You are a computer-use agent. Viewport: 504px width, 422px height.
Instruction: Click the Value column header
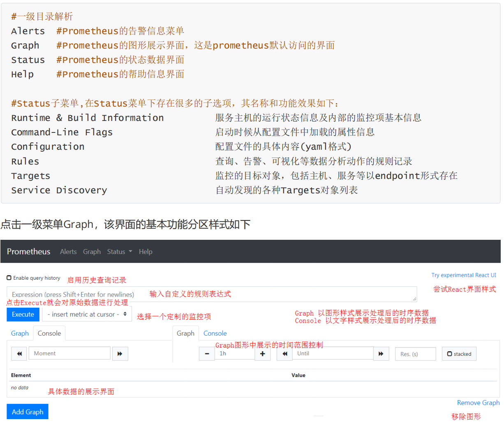(298, 375)
